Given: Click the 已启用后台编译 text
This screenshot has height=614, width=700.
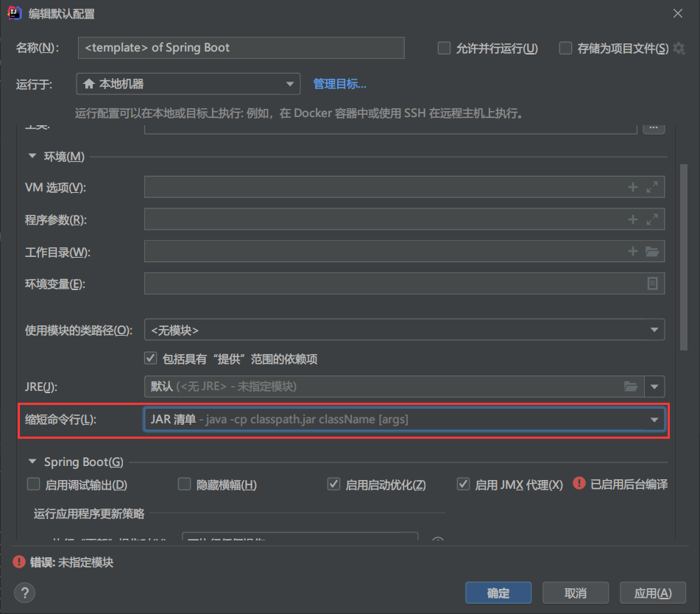Looking at the screenshot, I should click(x=629, y=484).
